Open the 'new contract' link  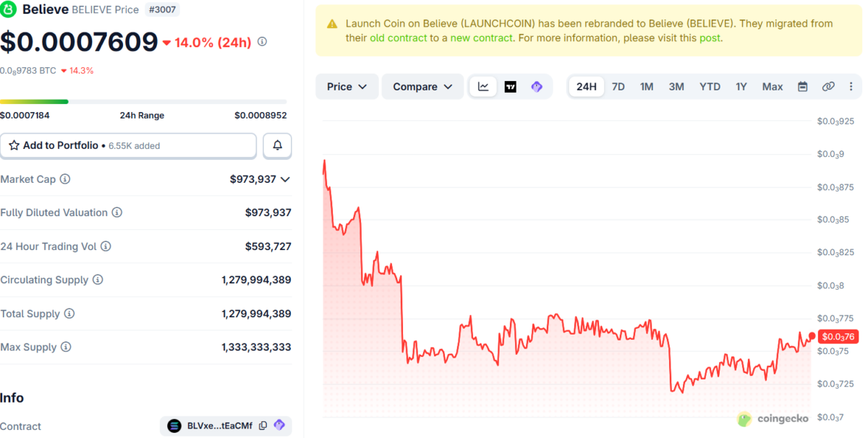coord(481,38)
